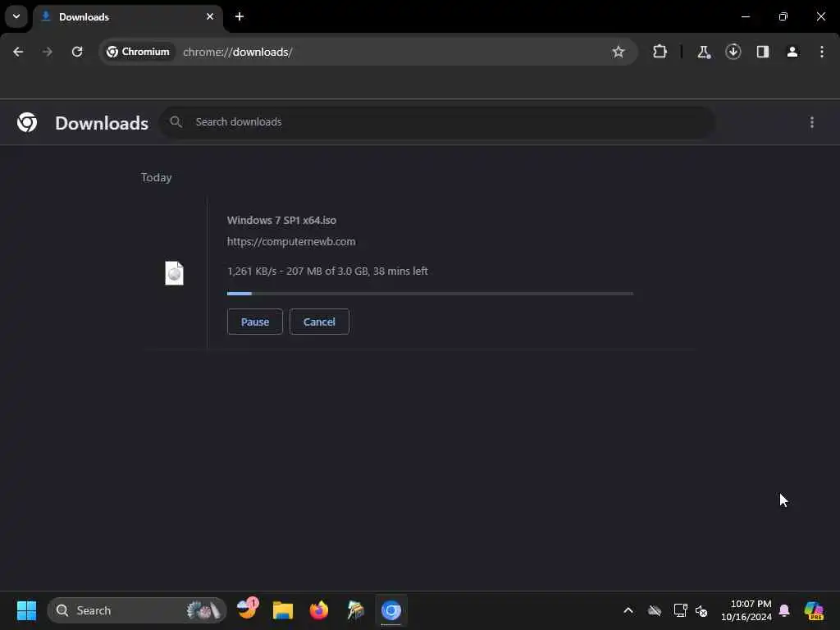Go back using the browser back arrow

(x=18, y=52)
